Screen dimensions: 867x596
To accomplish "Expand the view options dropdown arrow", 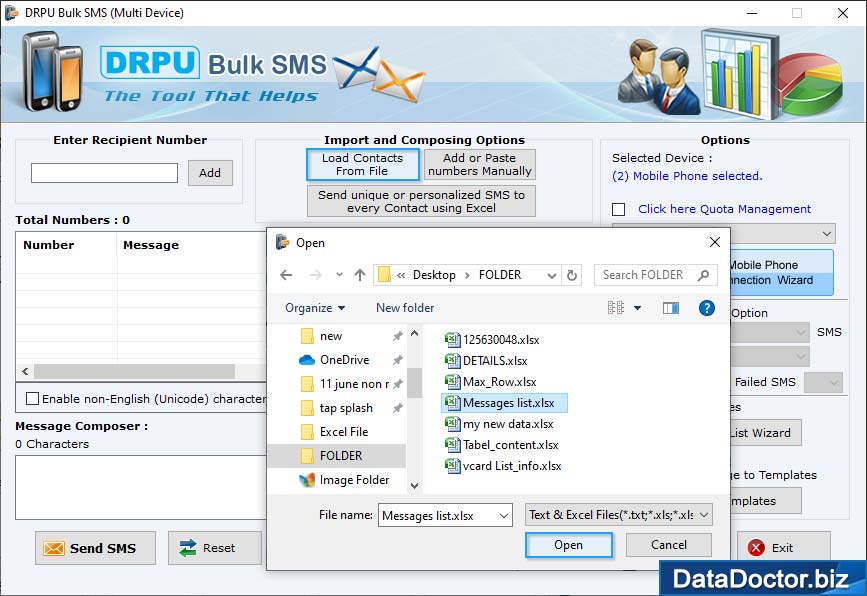I will point(637,308).
